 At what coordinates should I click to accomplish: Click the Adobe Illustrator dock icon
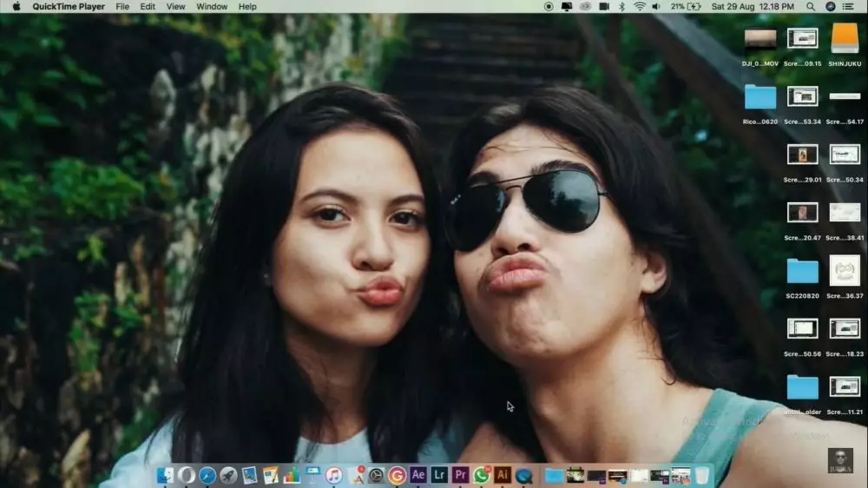tap(502, 475)
